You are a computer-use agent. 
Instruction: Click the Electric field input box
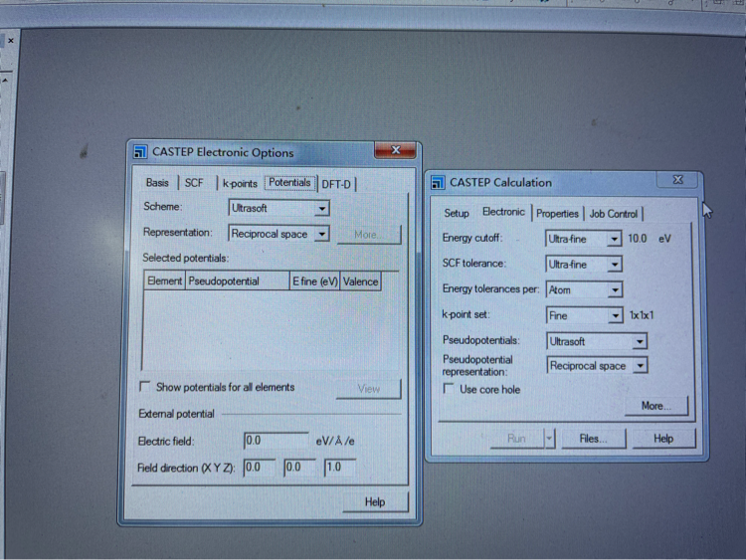276,441
